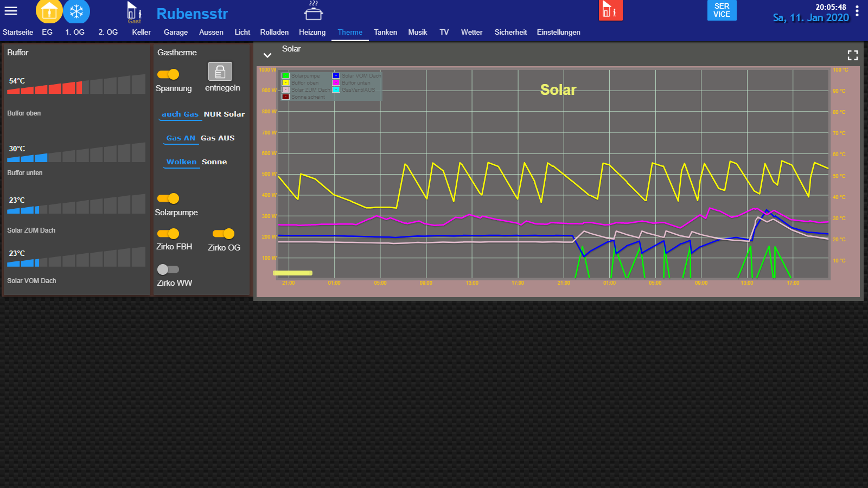Open the Keller tab
Viewport: 868px width, 488px height.
[x=142, y=33]
